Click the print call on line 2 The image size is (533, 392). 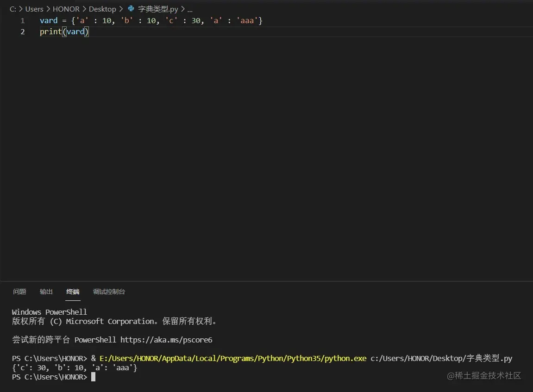pyautogui.click(x=50, y=32)
